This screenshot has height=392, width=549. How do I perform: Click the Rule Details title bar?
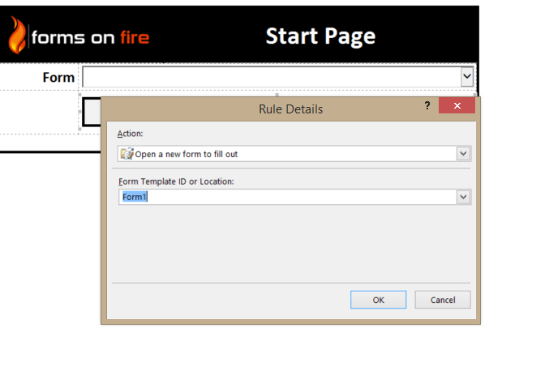click(x=290, y=109)
